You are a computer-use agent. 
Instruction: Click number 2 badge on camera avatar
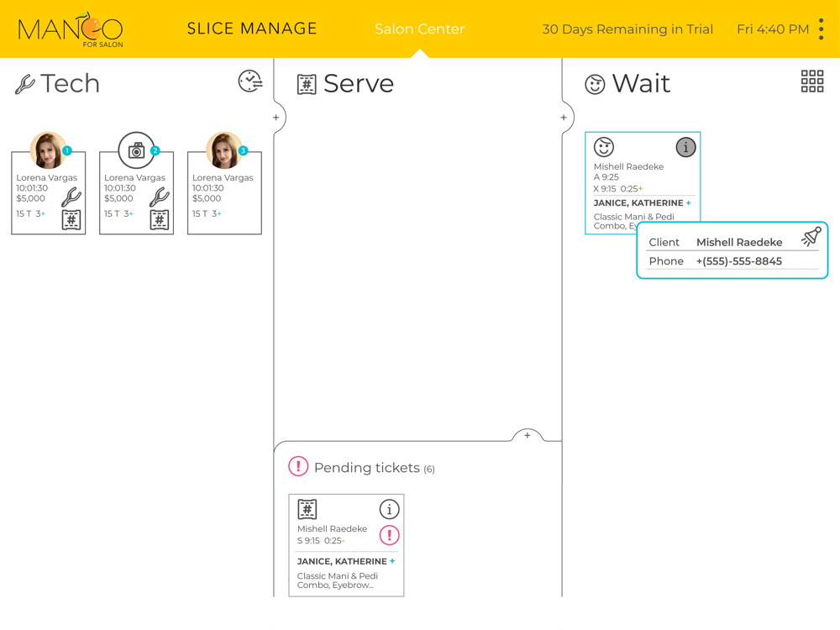point(155,151)
